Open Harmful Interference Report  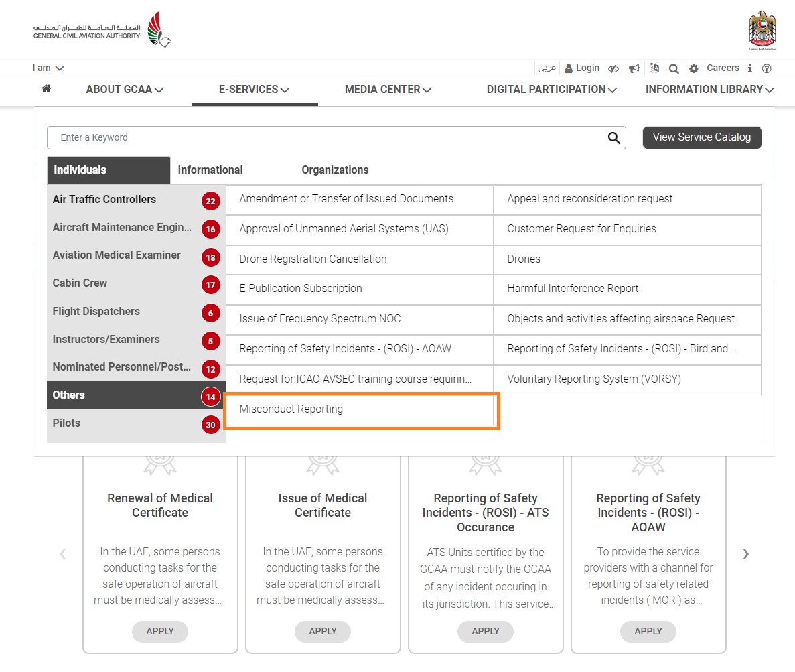pyautogui.click(x=627, y=289)
